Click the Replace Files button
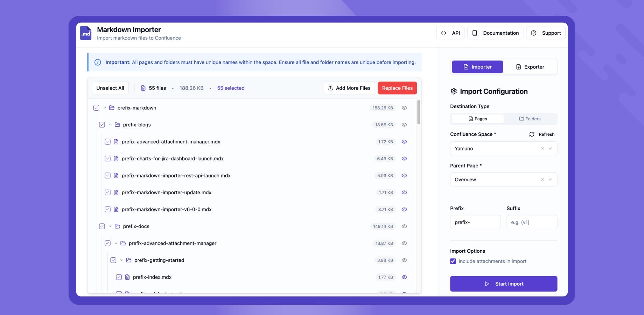 397,88
